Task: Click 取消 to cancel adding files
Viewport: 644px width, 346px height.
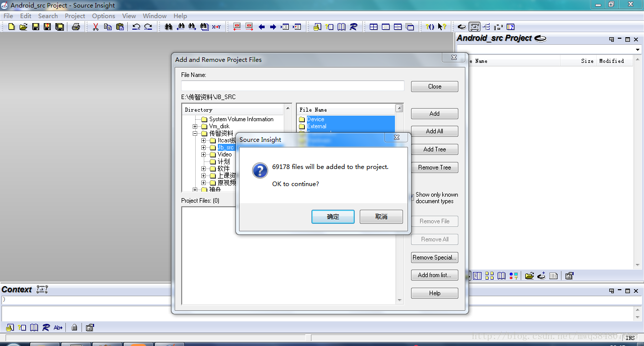Action: [381, 217]
